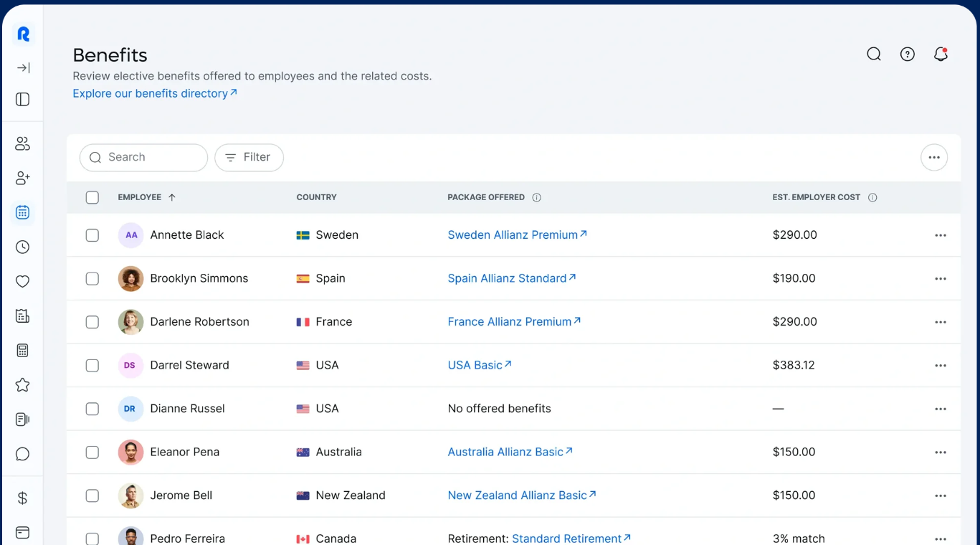Open the people team sidebar icon
The image size is (980, 545).
(x=23, y=144)
